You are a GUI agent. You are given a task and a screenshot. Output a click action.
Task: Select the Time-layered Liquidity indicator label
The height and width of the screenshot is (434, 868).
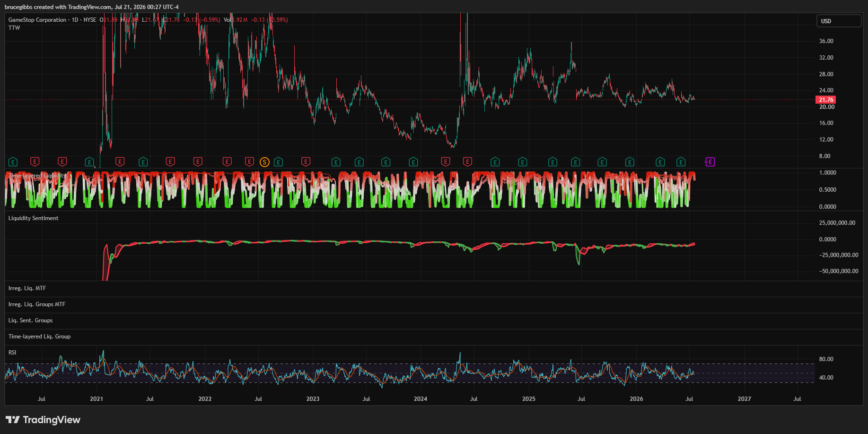tap(37, 176)
